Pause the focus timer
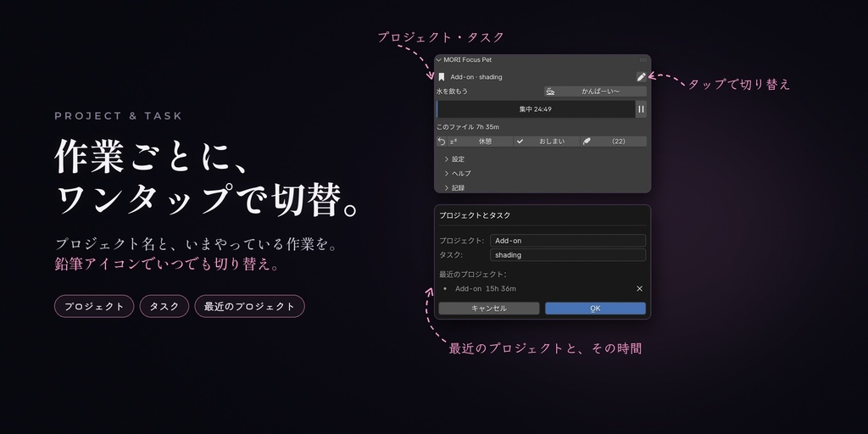This screenshot has width=868, height=434. click(641, 109)
